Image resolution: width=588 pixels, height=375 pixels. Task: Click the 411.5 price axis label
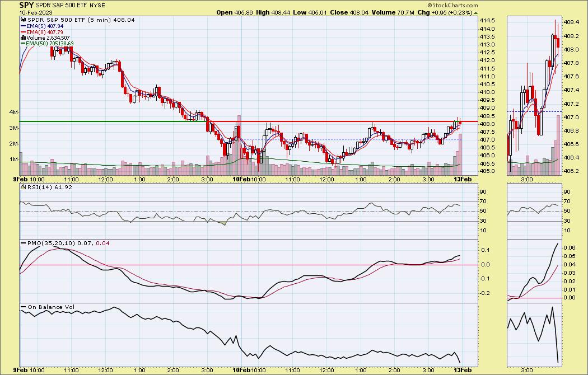coord(488,68)
